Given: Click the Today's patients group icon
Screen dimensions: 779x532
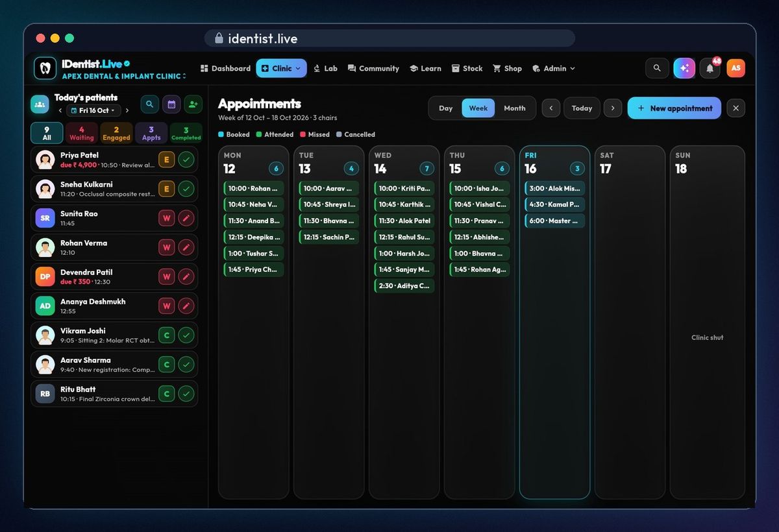Looking at the screenshot, I should point(40,104).
